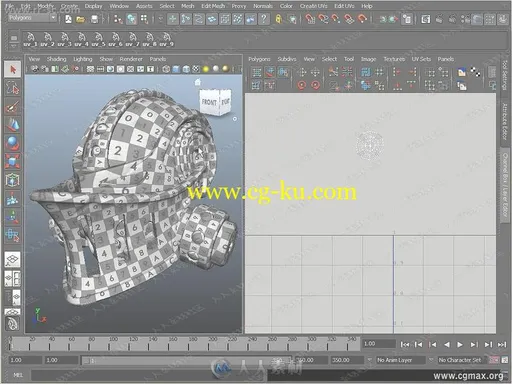This screenshot has width=512, height=384.
Task: Go to end of playback range
Action: point(502,344)
